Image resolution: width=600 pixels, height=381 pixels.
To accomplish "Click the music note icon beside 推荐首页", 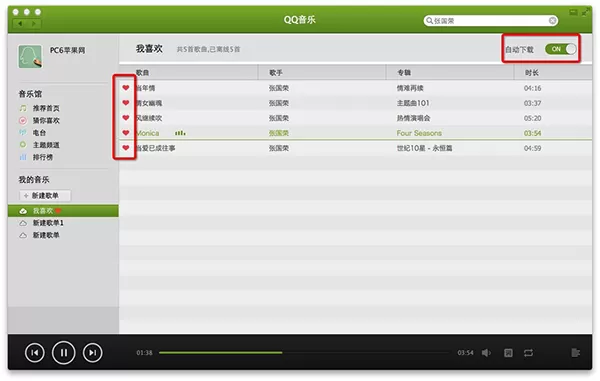I will point(23,108).
